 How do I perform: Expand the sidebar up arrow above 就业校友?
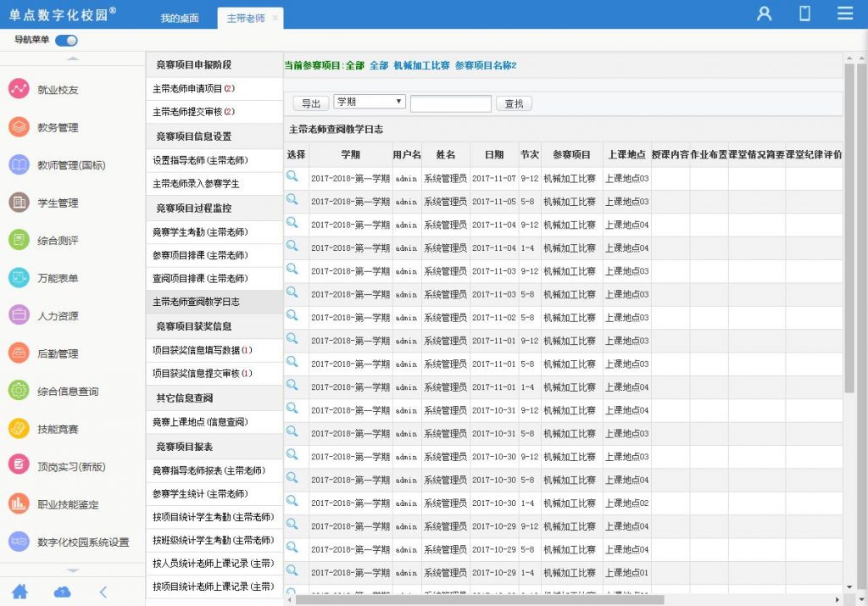coord(73,58)
